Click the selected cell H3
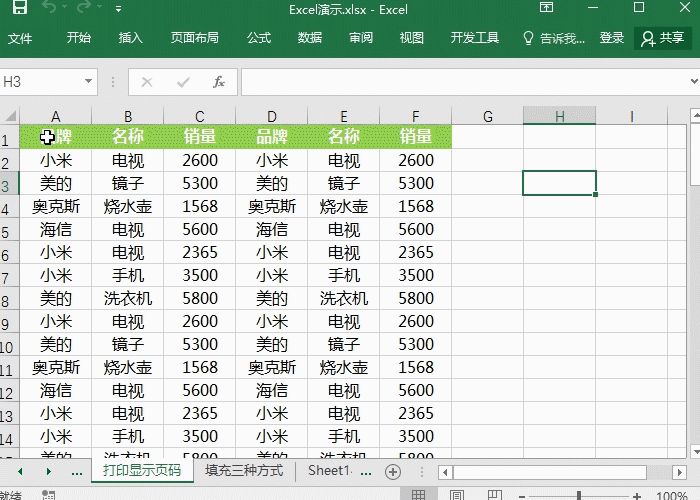The image size is (700, 500). click(x=559, y=183)
